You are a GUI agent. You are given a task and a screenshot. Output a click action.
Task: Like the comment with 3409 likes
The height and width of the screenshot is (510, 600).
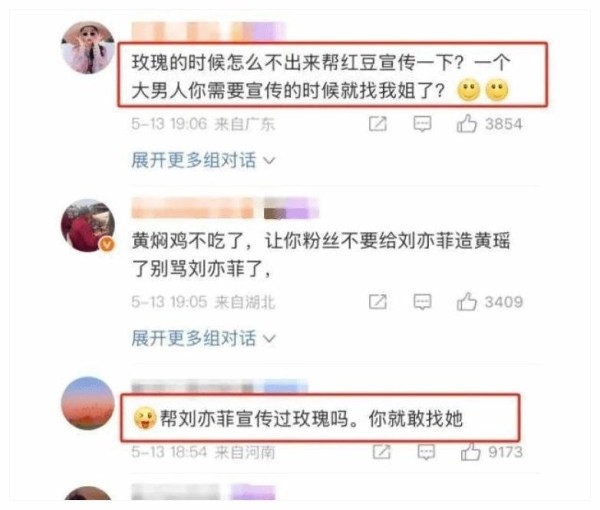coord(466,301)
